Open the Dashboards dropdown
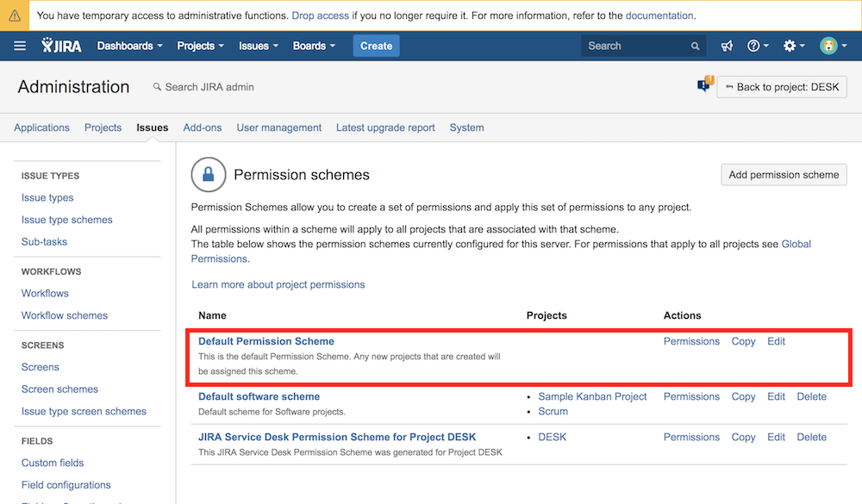862x504 pixels. coord(128,46)
